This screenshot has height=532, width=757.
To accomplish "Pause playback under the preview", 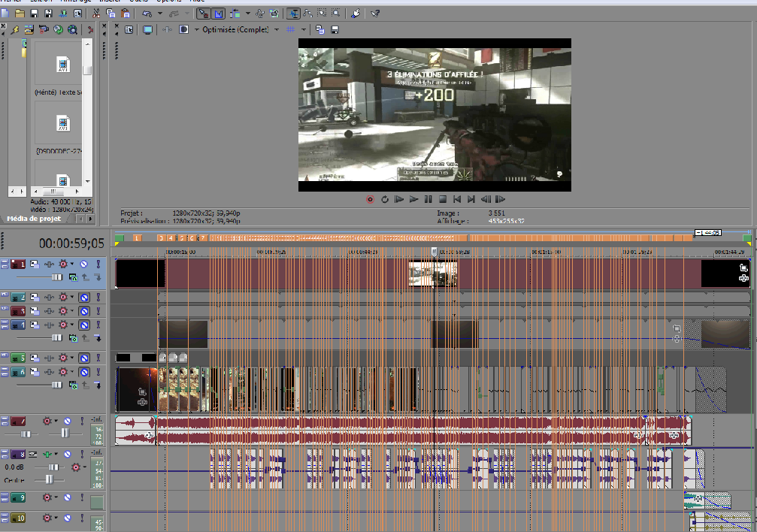I will [428, 199].
